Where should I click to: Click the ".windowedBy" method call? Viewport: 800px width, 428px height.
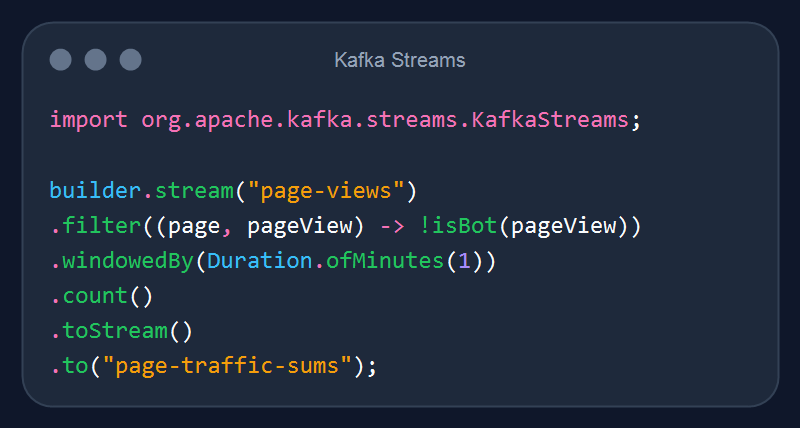coord(122,261)
